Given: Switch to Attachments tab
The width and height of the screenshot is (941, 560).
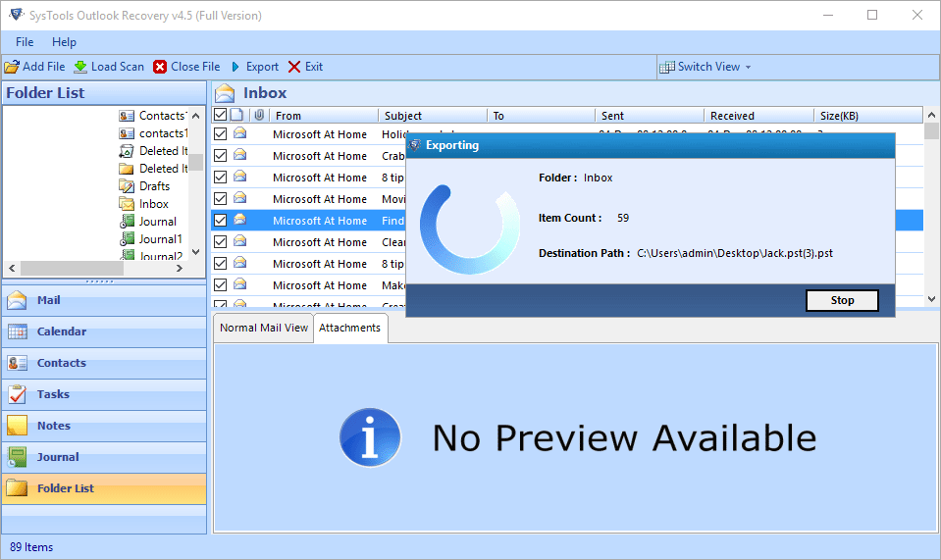Looking at the screenshot, I should (x=350, y=328).
